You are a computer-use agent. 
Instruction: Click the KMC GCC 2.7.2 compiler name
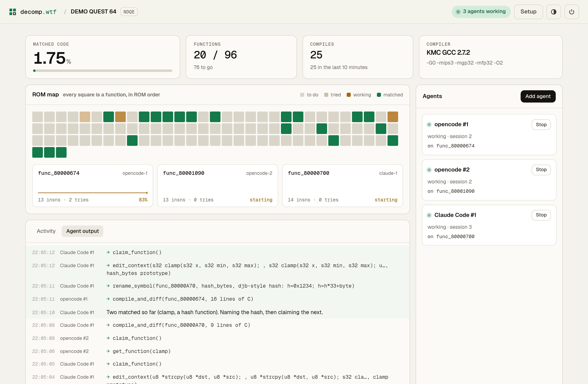coord(448,53)
